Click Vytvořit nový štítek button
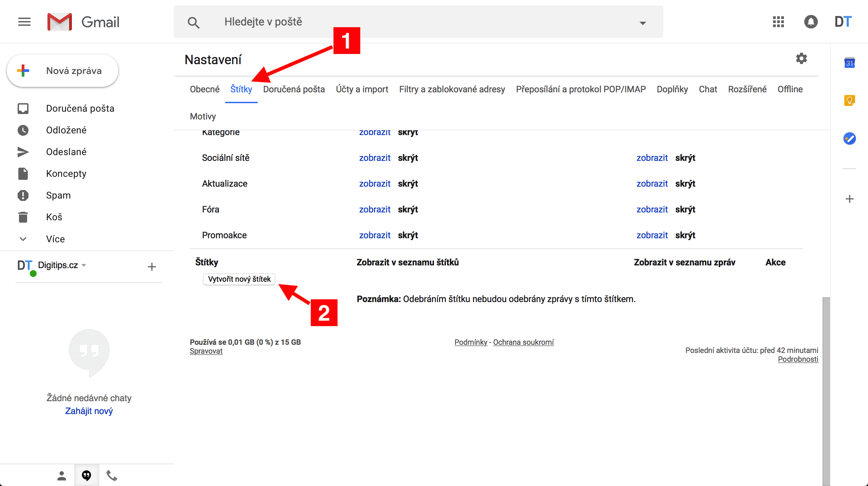The image size is (868, 486). click(239, 279)
